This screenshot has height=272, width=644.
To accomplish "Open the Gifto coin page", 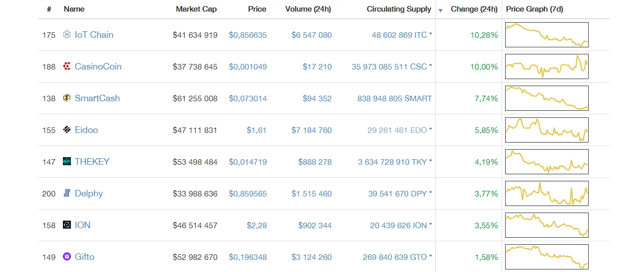I will [x=85, y=257].
